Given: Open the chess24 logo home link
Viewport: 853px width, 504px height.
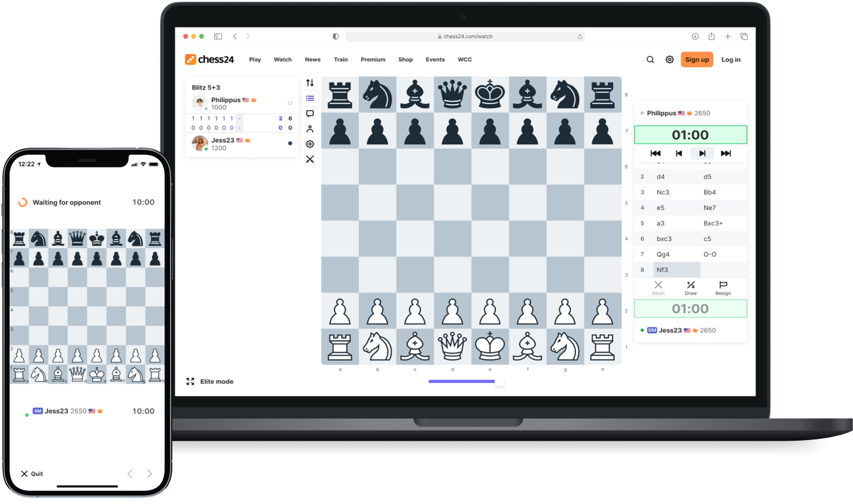Looking at the screenshot, I should coord(209,59).
